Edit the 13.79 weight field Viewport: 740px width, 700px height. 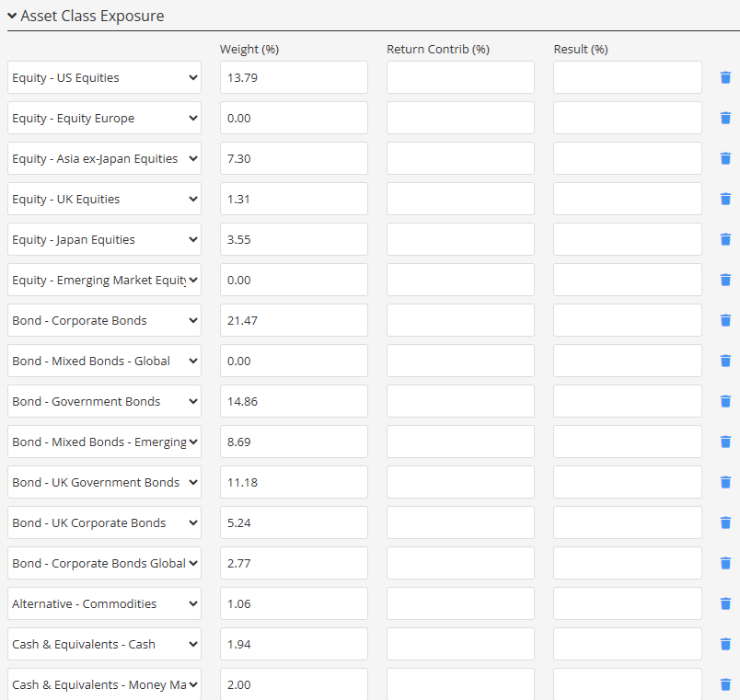(294, 77)
